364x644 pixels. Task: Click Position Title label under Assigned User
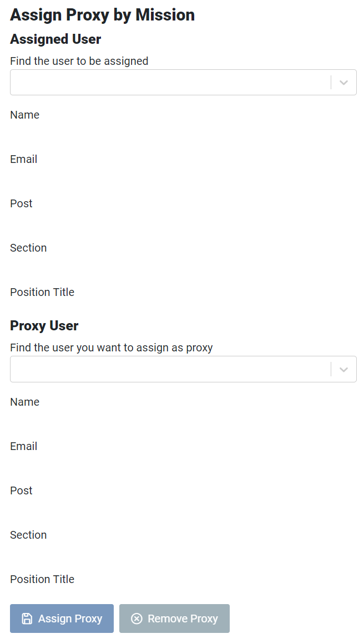tap(42, 293)
